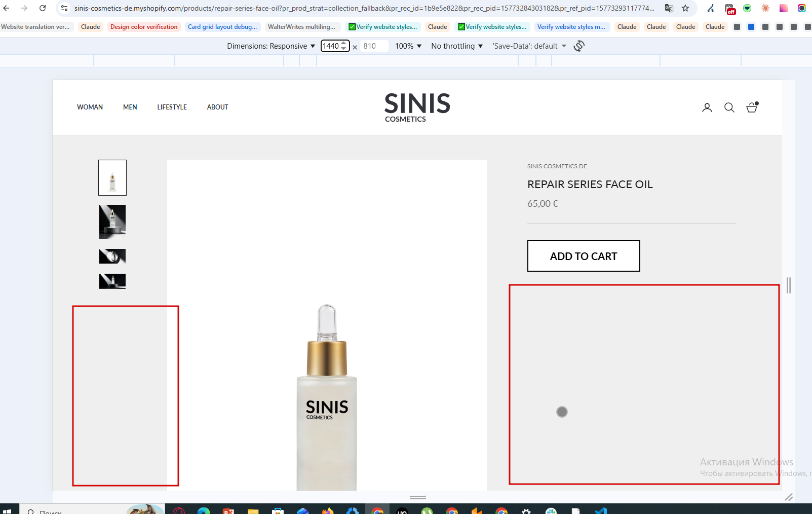812x514 pixels.
Task: Select the second thumbnail, bottle on pedestal
Action: pyautogui.click(x=112, y=222)
